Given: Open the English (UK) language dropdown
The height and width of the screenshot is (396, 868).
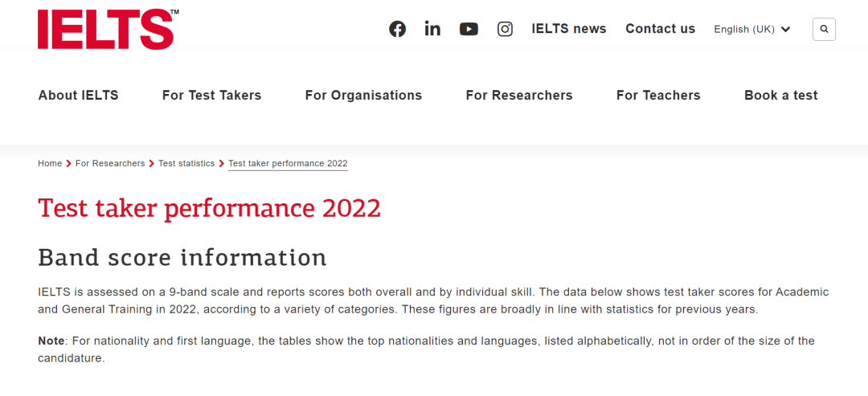Looking at the screenshot, I should coord(751,29).
